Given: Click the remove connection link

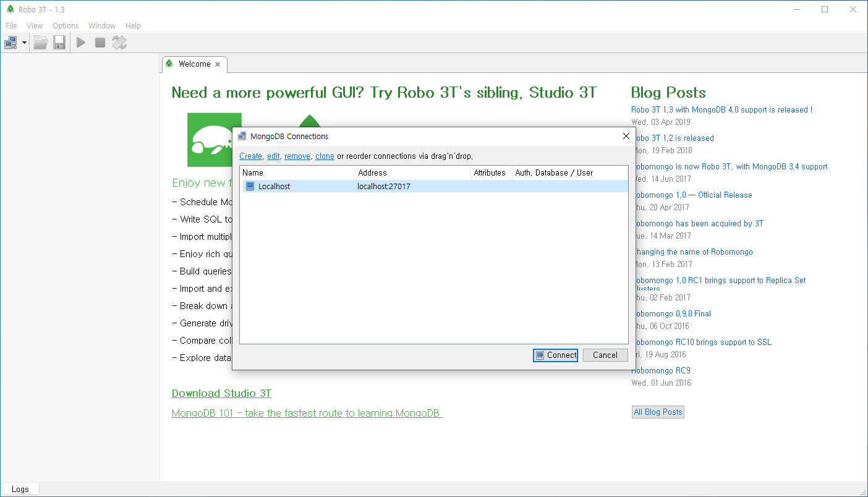Looking at the screenshot, I should coord(297,156).
